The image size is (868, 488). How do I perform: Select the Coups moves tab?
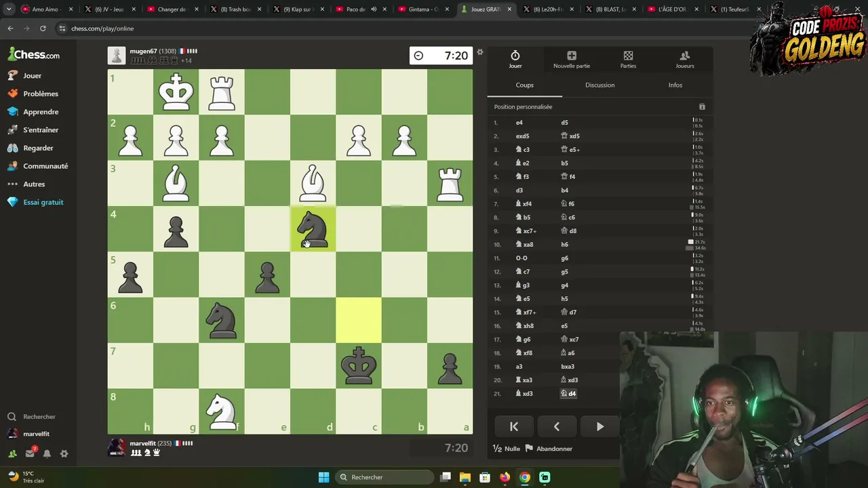click(x=525, y=85)
